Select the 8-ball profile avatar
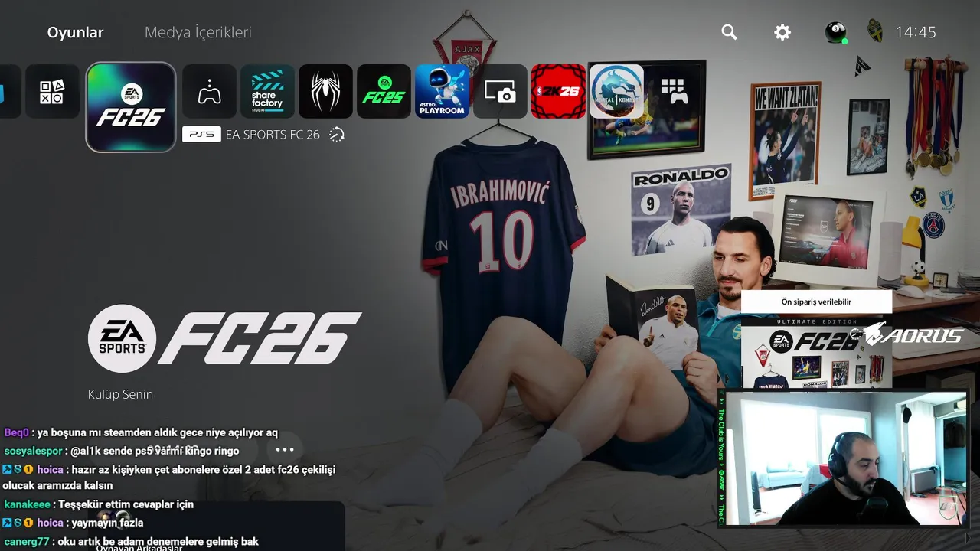Image resolution: width=980 pixels, height=551 pixels. point(835,32)
